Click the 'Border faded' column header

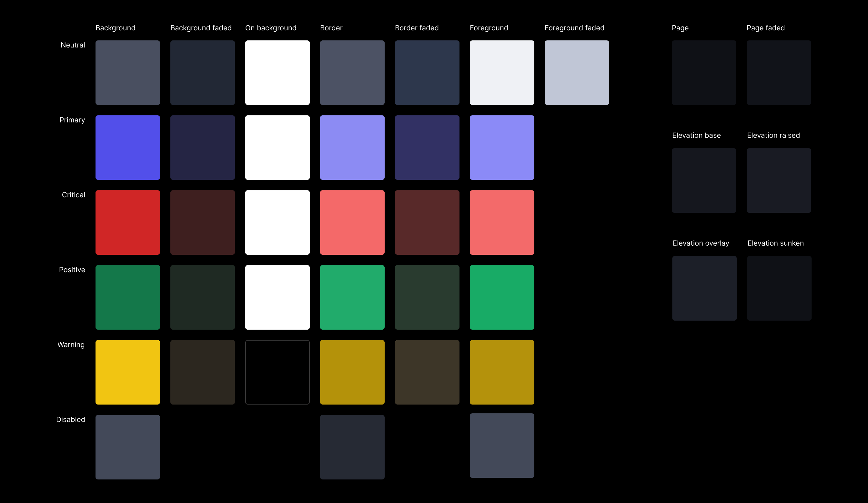(417, 28)
